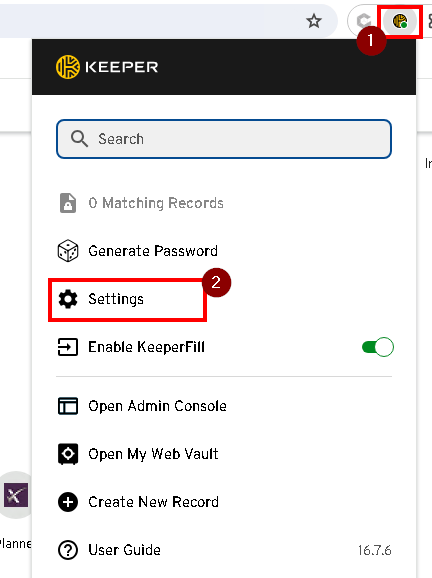Toggle the Enable KeeperFill switch off

378,347
